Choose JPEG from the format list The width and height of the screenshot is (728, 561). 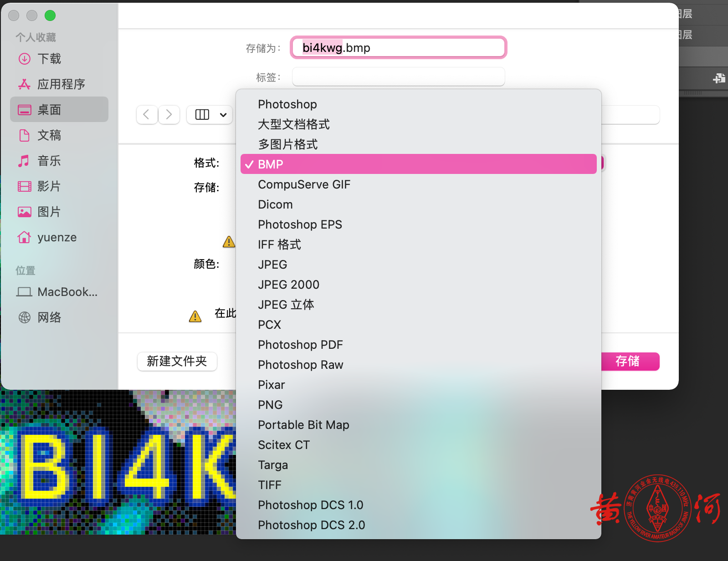272,265
